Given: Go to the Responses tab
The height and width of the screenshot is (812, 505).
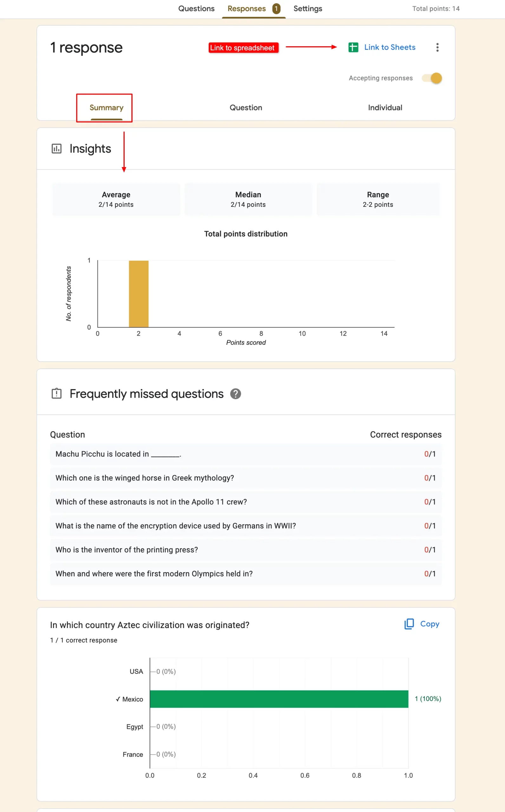Looking at the screenshot, I should click(246, 8).
